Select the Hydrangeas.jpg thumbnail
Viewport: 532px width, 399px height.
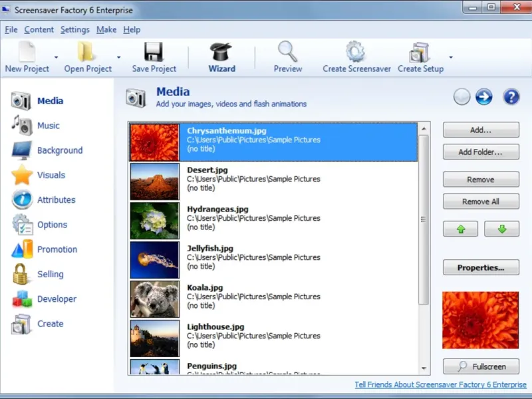tap(155, 221)
